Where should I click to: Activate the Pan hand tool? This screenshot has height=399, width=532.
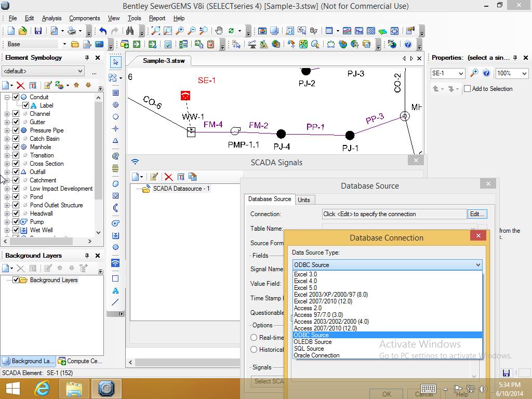219,31
